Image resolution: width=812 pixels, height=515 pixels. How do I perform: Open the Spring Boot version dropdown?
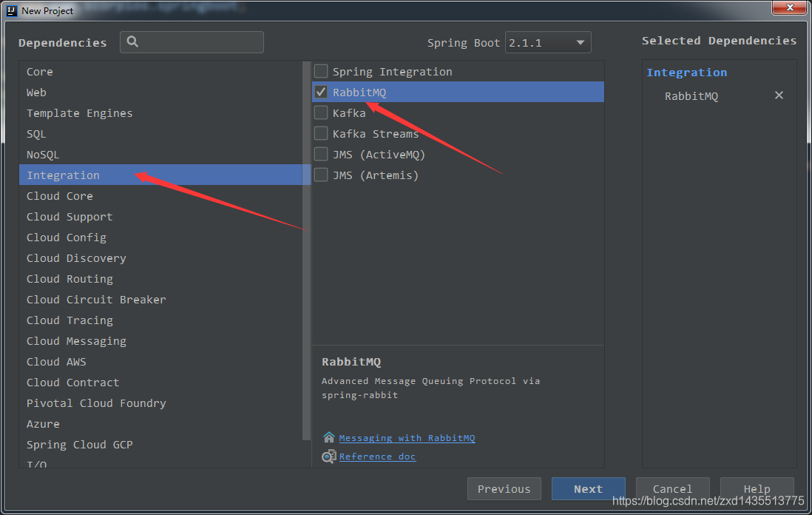coord(548,42)
